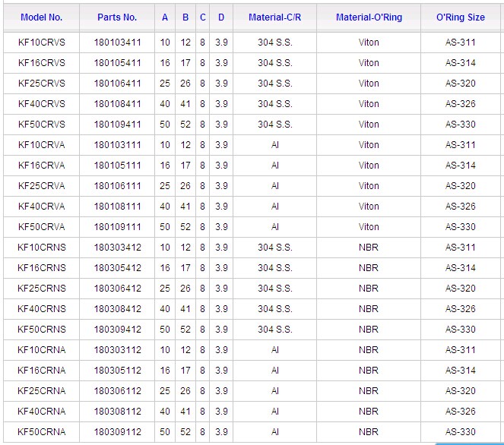
Task: Click part number 180109111
Action: click(117, 227)
